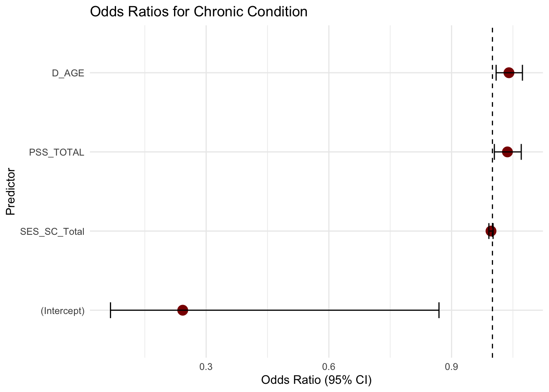Screen dimensions: 549x392
Task: Click the Odds Ratio (95% CI) axis title
Action: point(316,380)
